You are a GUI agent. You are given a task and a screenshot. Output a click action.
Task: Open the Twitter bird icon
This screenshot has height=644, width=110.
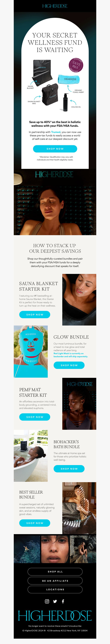pyautogui.click(x=55, y=601)
